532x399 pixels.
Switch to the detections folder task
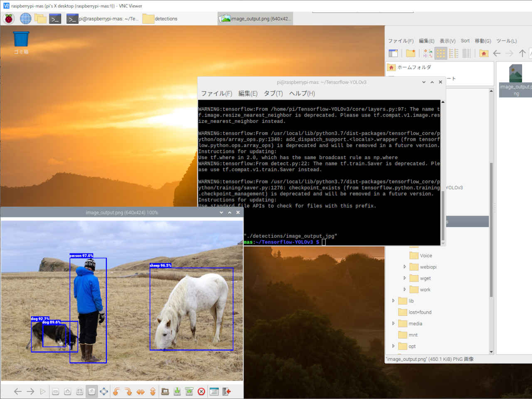(160, 18)
